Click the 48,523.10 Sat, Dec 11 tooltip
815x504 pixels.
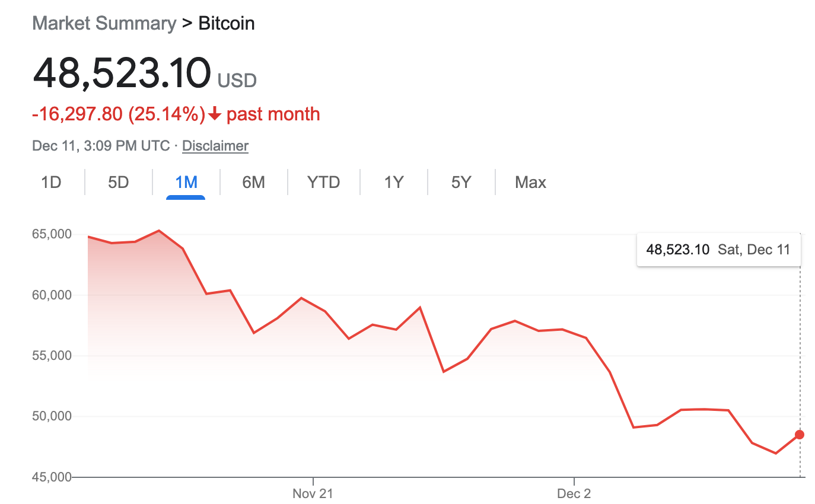pyautogui.click(x=718, y=250)
